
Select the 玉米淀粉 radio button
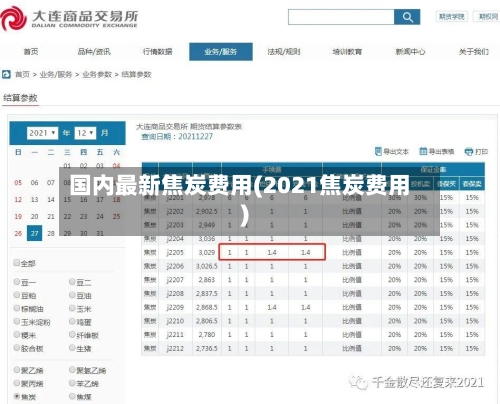point(17,322)
